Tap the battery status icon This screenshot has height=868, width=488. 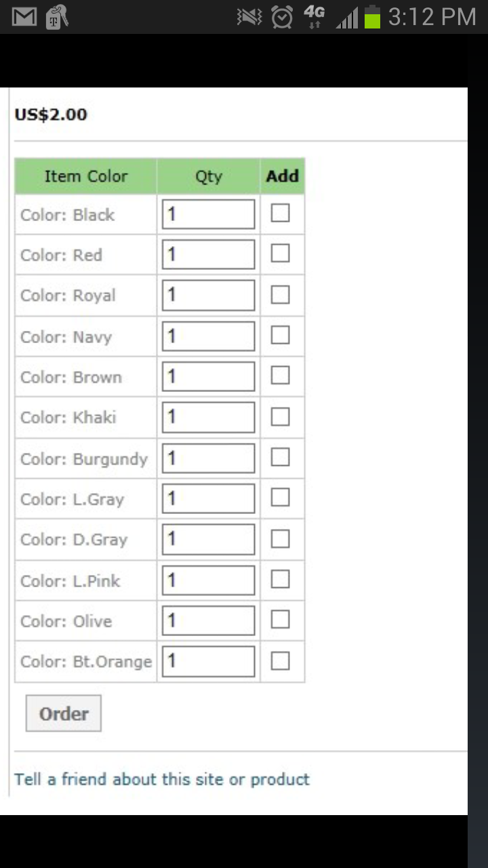click(372, 16)
